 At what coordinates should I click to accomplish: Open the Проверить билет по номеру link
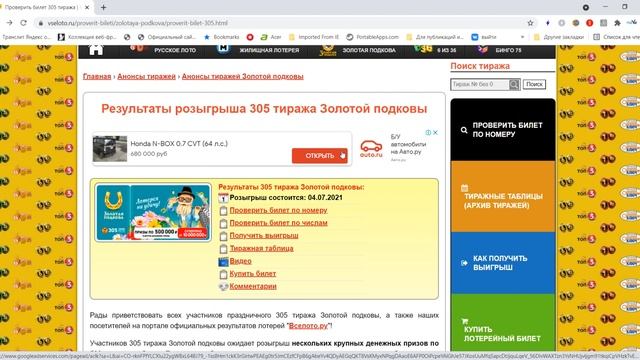point(278,210)
